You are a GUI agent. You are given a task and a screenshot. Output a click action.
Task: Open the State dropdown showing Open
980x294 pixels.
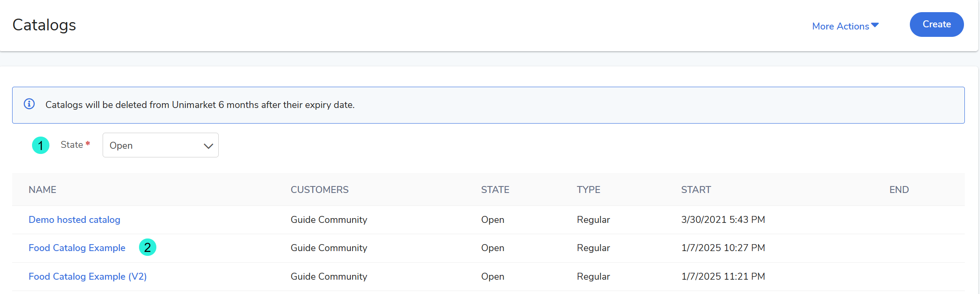(160, 145)
